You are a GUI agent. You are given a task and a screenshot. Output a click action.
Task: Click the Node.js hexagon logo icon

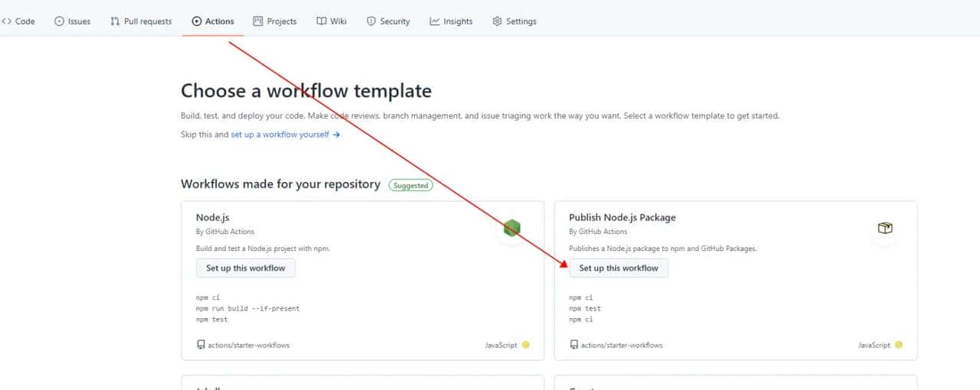pyautogui.click(x=512, y=228)
